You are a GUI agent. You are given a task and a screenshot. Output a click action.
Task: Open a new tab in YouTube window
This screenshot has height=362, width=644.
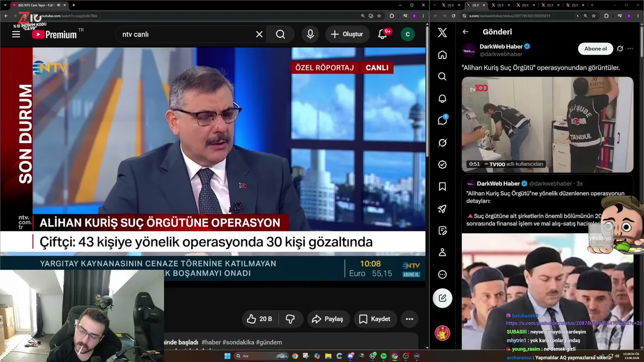pyautogui.click(x=73, y=5)
